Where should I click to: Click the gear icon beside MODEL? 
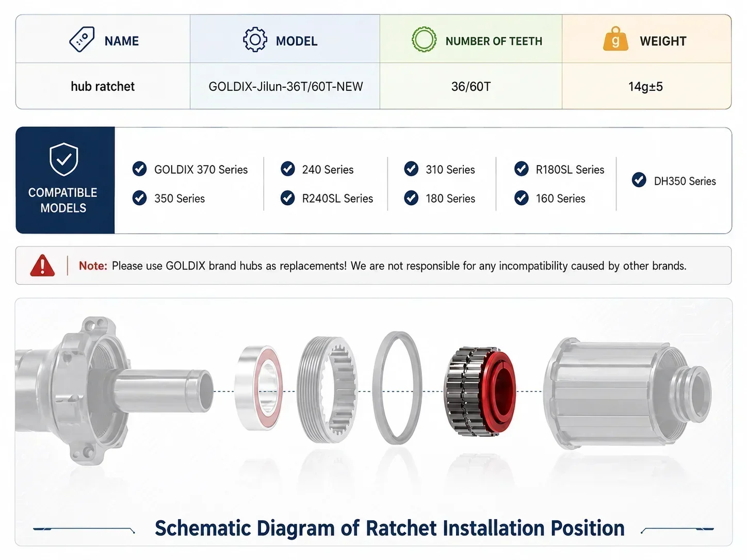point(255,40)
